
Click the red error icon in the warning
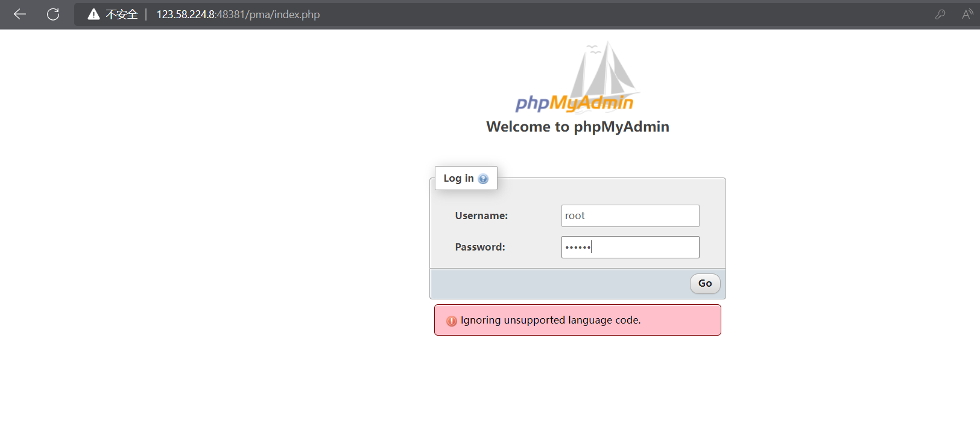click(451, 321)
